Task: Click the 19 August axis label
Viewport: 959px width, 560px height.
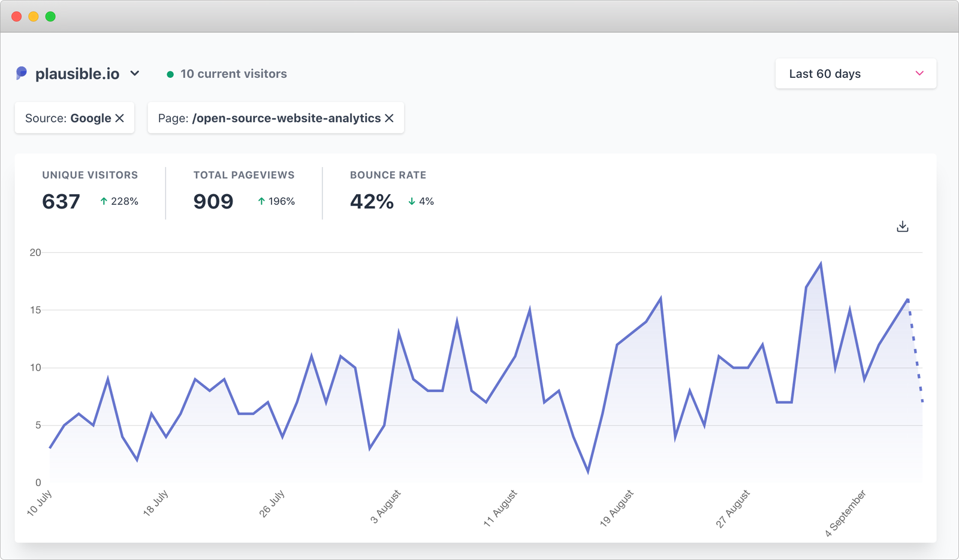Action: point(616,506)
